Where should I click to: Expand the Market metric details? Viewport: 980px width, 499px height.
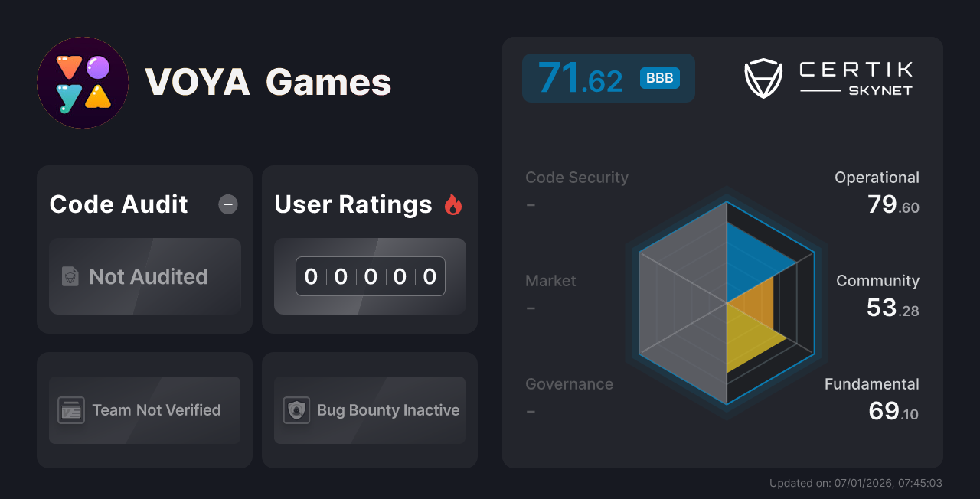pos(550,281)
